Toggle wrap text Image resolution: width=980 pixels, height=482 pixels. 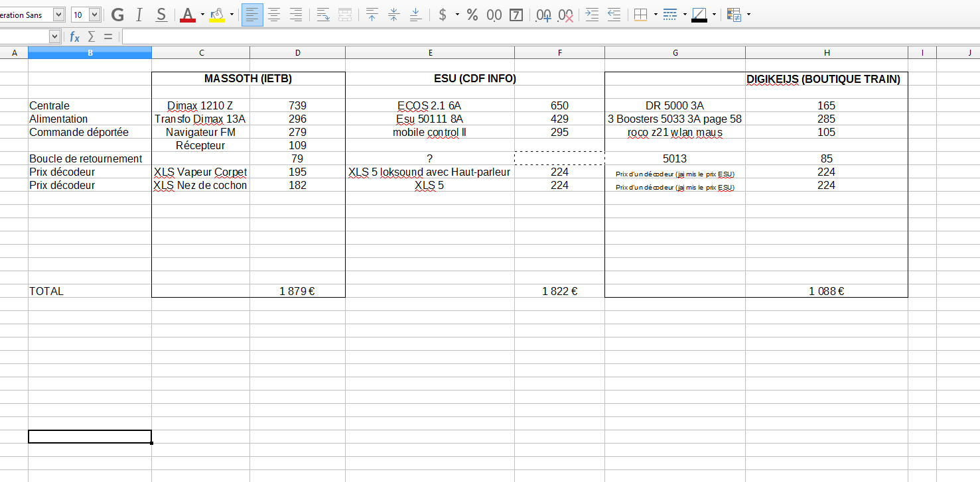pyautogui.click(x=323, y=15)
